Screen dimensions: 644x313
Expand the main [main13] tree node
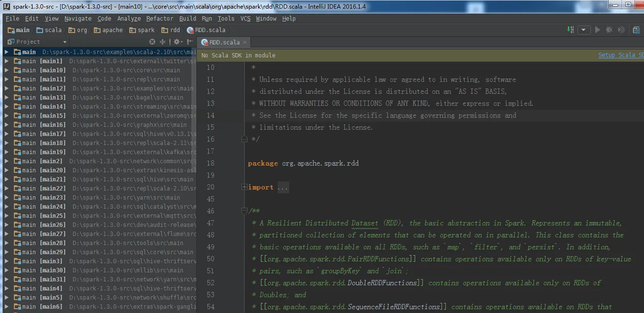[7, 97]
